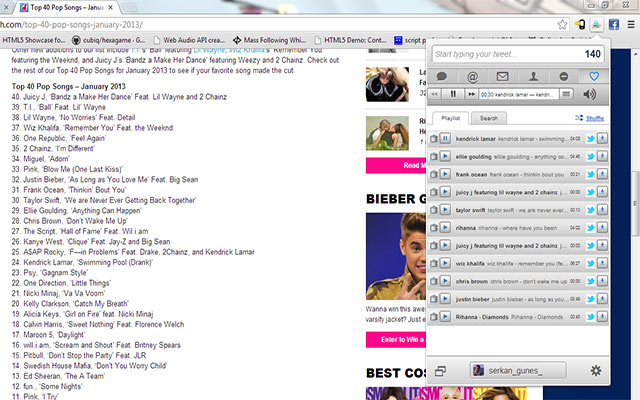
Task: Play the ellie goulding track
Action: tap(445, 156)
